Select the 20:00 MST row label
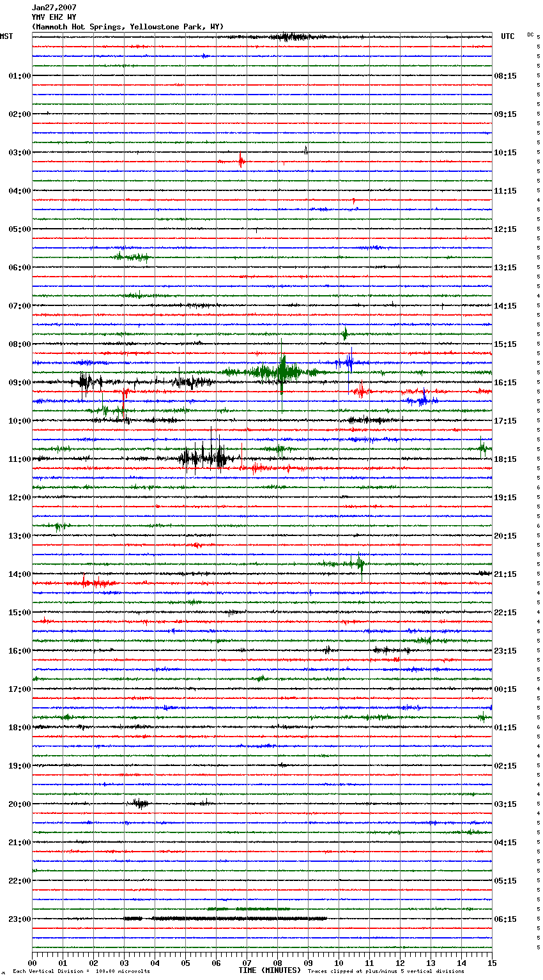 [x=20, y=804]
